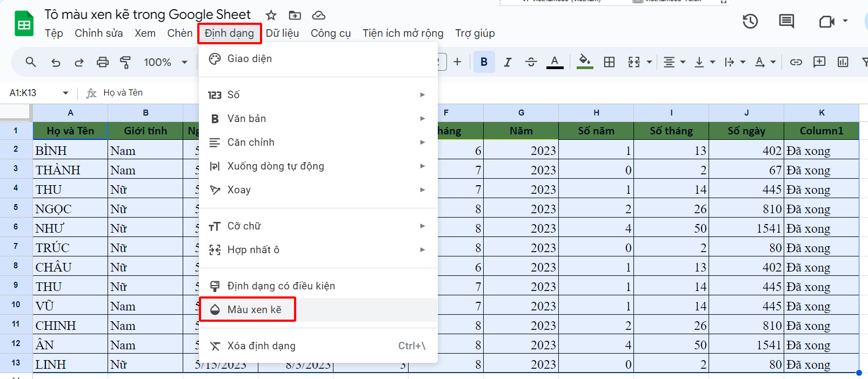This screenshot has width=868, height=379.
Task: Choose Định dạng có điều kiện
Action: 318,286
